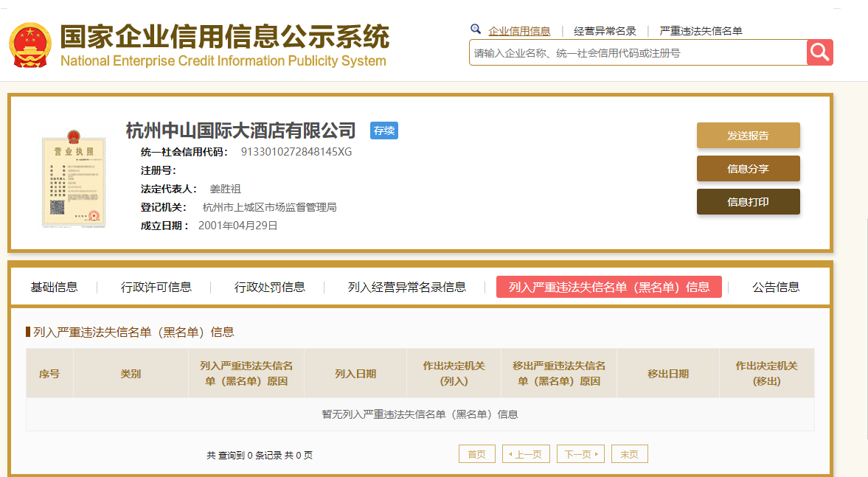Go to first page with 首页 button
The width and height of the screenshot is (868, 477).
coord(476,454)
